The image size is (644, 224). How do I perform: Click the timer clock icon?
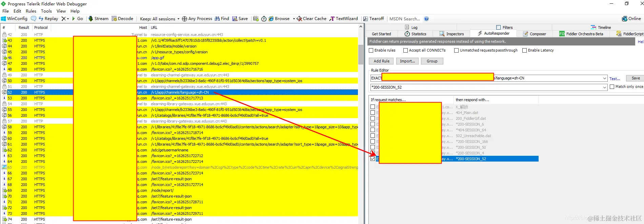[264, 19]
